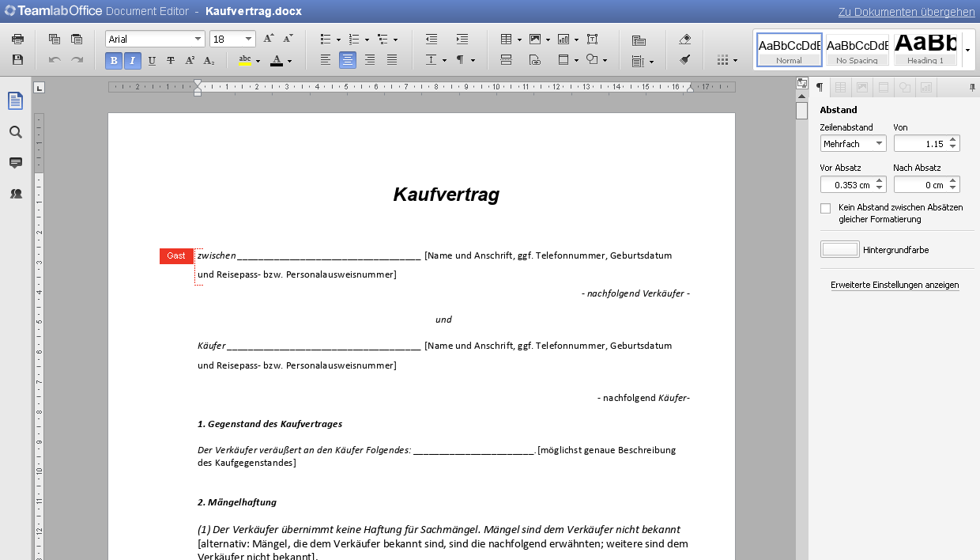The image size is (980, 560).
Task: Switch to shape settings tab
Action: 905,87
